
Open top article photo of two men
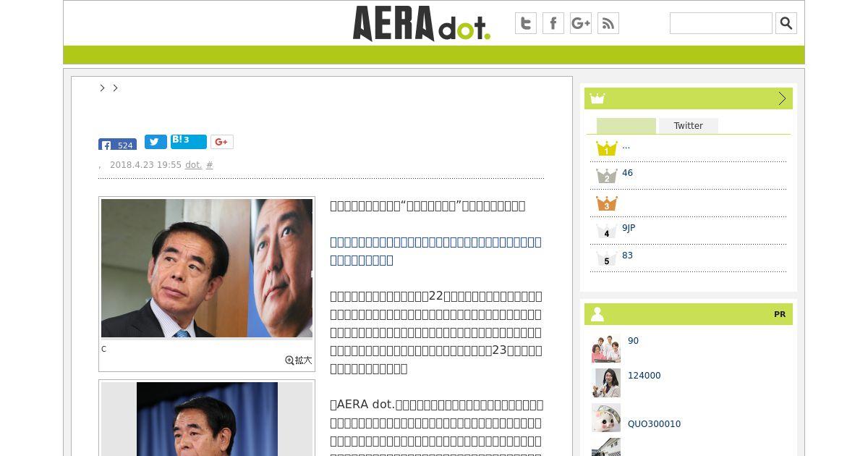pos(207,268)
